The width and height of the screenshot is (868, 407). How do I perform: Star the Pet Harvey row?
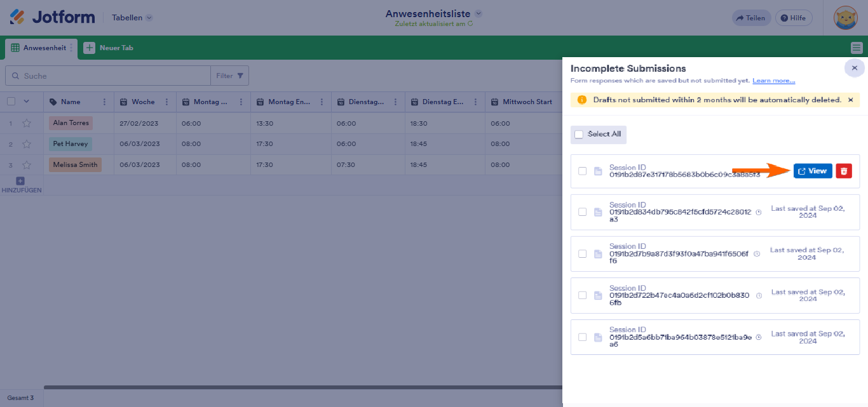pos(27,144)
